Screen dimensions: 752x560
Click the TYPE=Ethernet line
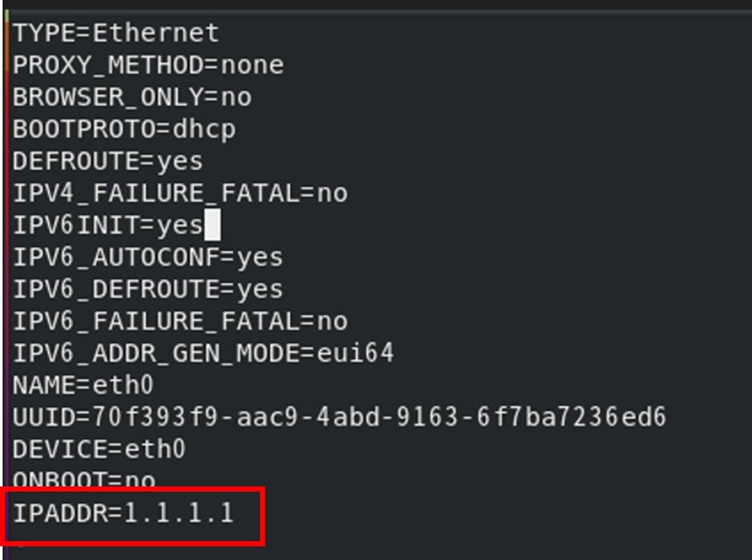(115, 33)
